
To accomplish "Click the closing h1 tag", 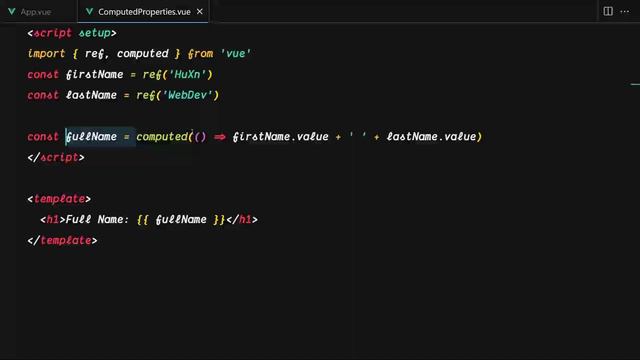I will (x=242, y=220).
